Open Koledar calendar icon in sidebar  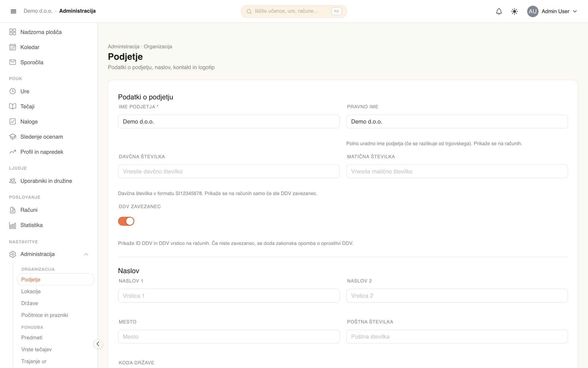(x=13, y=47)
